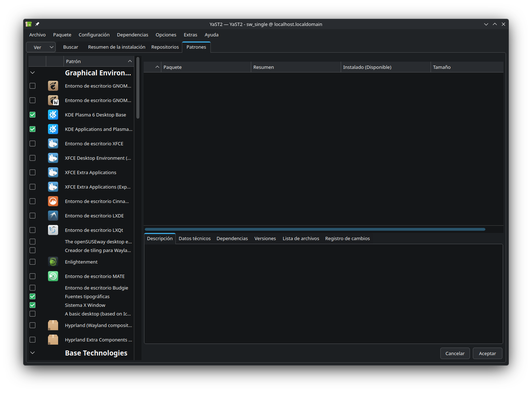
Task: Click the horizontal scrollbar under package list
Action: pyautogui.click(x=315, y=229)
